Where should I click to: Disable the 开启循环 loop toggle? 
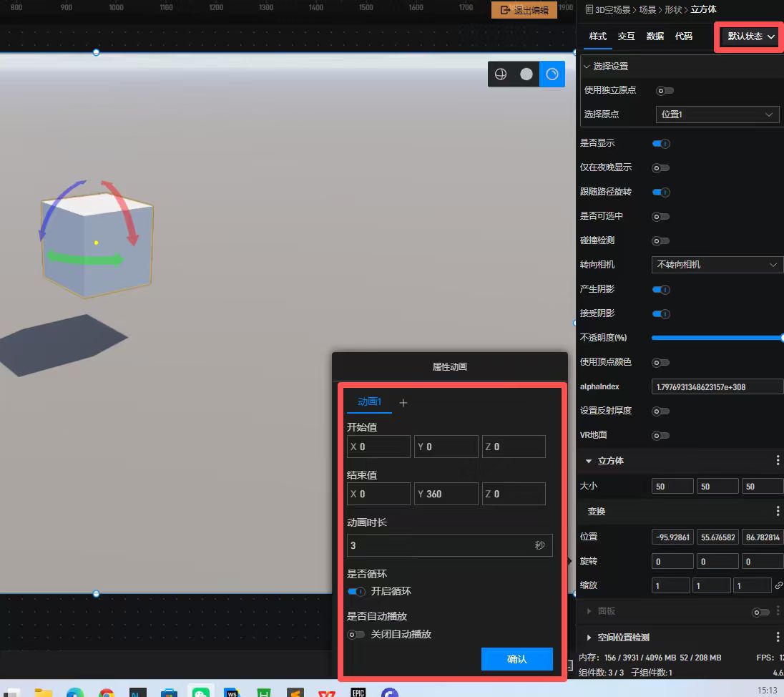pyautogui.click(x=356, y=592)
